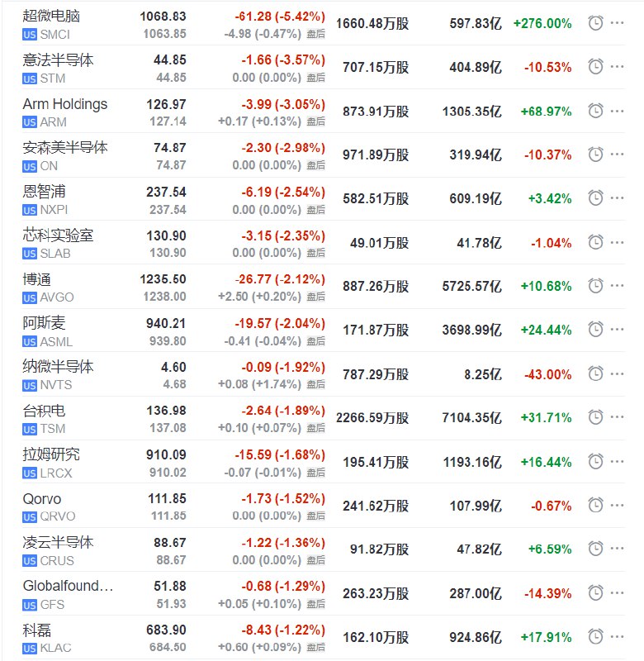Click the US market badge beside KLAC

tap(30, 648)
